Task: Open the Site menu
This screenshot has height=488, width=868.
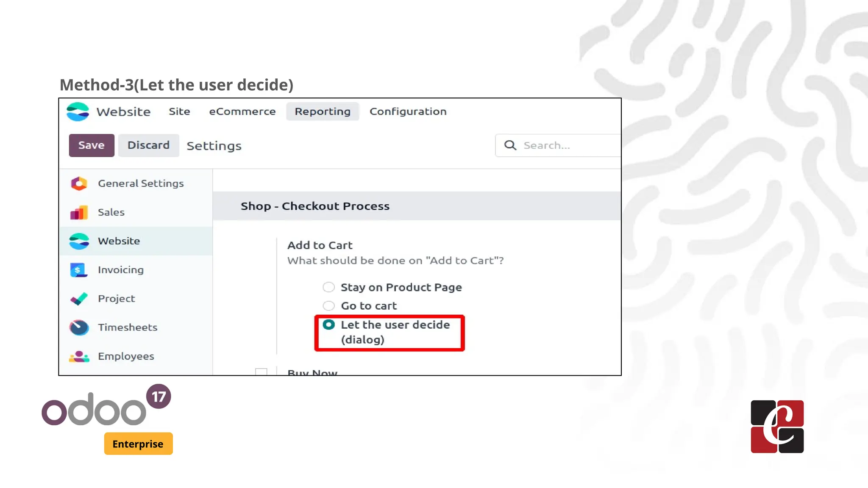Action: click(x=179, y=111)
